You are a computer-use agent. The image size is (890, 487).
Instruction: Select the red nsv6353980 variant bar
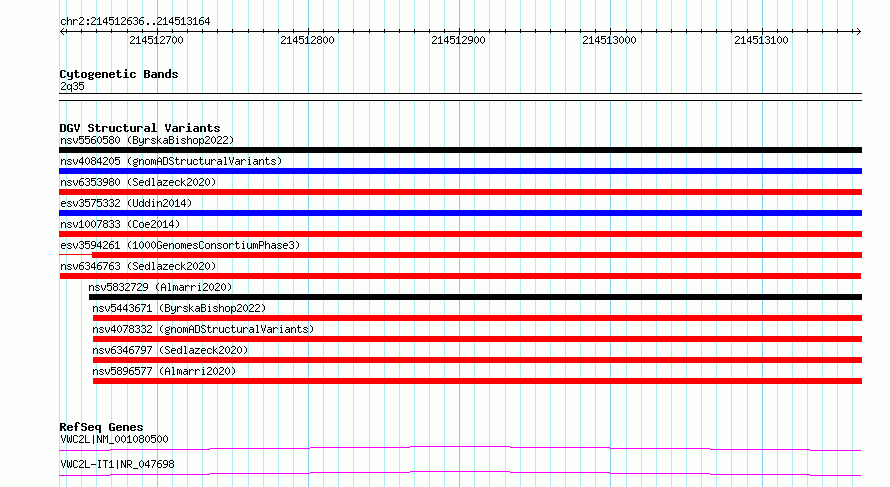[x=460, y=192]
